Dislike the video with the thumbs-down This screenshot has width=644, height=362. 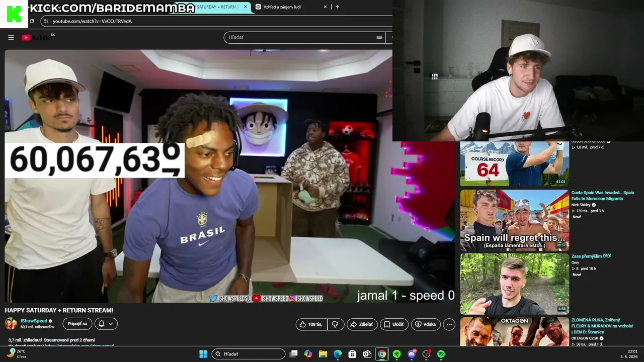pyautogui.click(x=335, y=324)
